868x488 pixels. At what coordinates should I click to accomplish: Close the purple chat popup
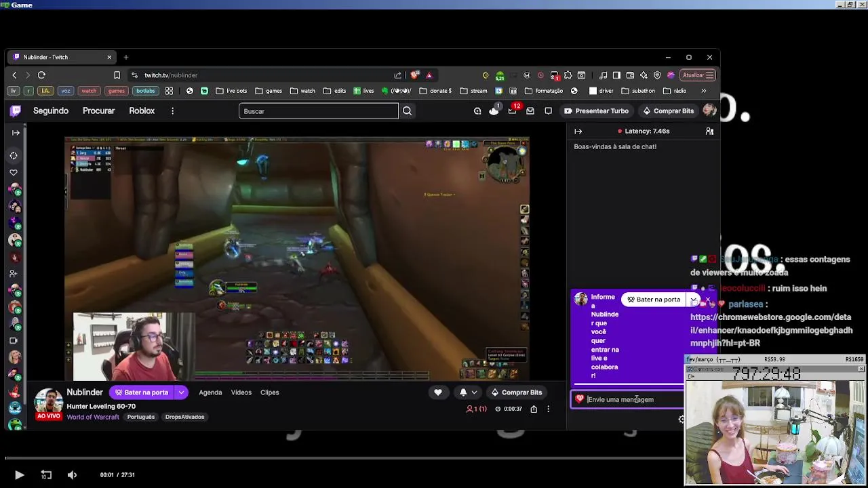708,300
